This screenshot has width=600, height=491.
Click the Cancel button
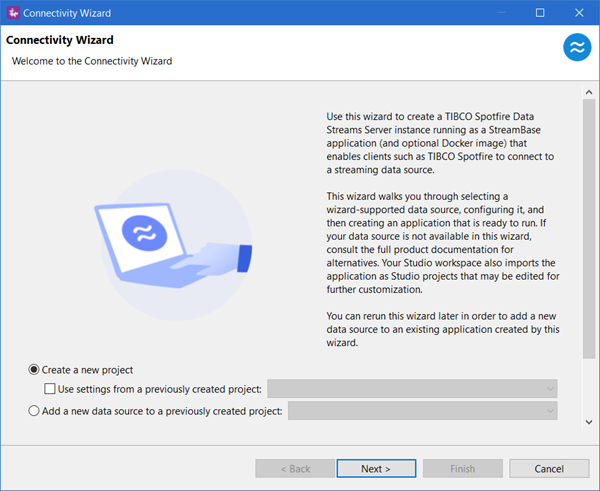pos(549,468)
